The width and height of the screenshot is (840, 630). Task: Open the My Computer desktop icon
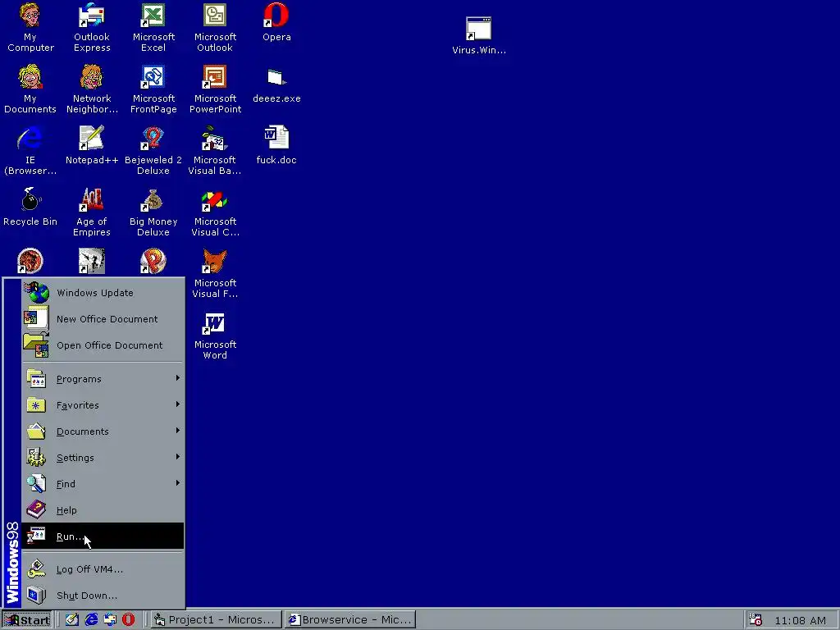coord(30,27)
